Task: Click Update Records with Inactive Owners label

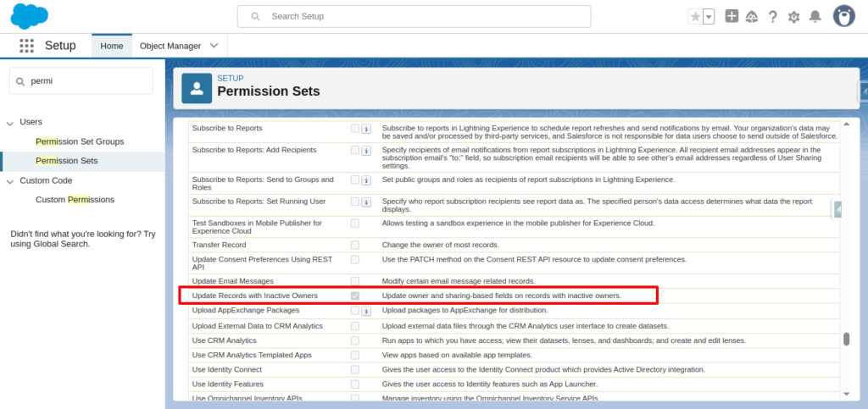Action: pos(254,296)
